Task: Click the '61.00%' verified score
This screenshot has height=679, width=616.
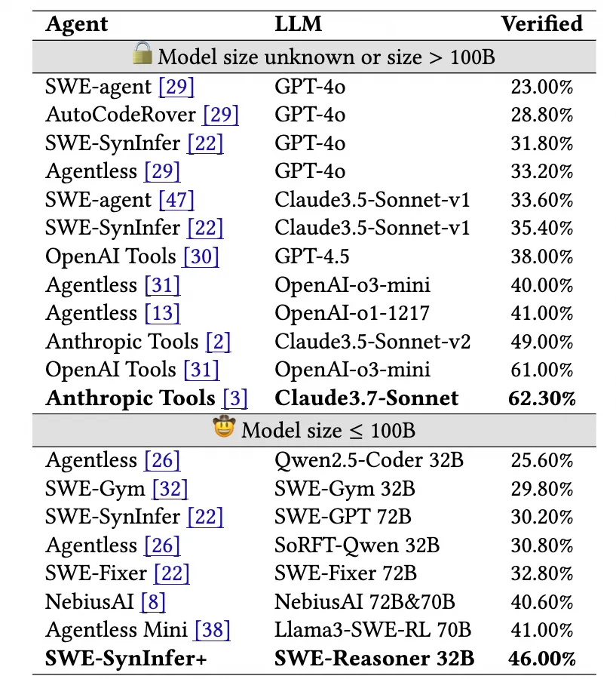Action: 542,370
